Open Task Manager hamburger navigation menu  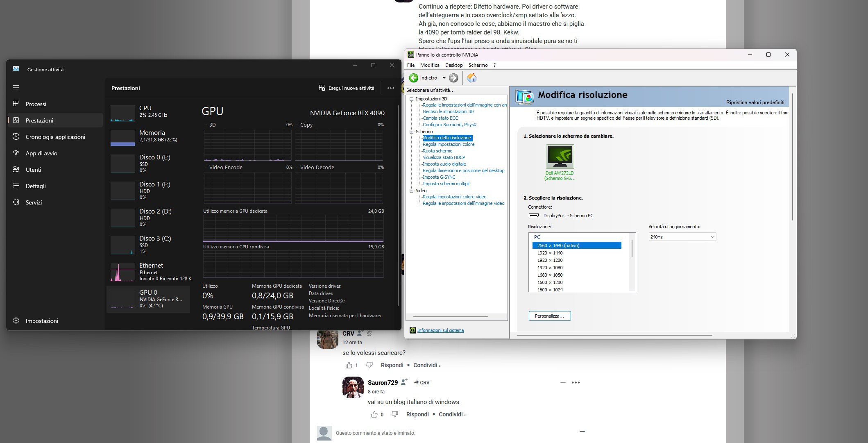click(16, 87)
